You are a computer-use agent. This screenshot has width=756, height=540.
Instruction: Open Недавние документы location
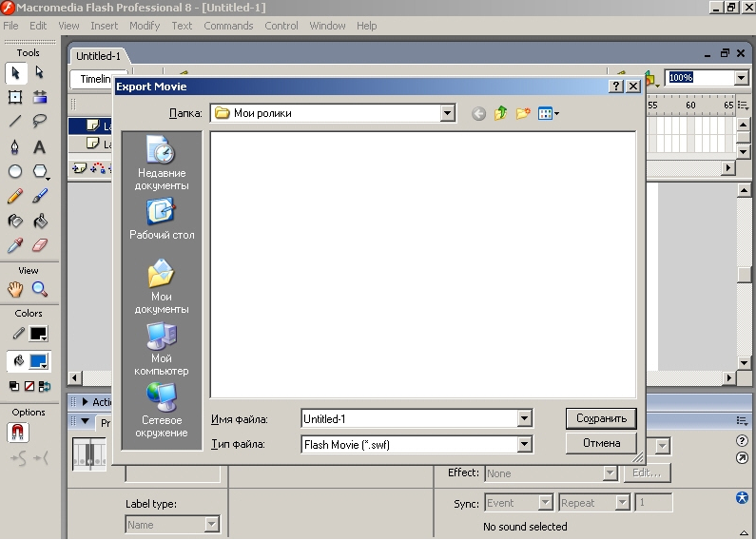pos(162,163)
